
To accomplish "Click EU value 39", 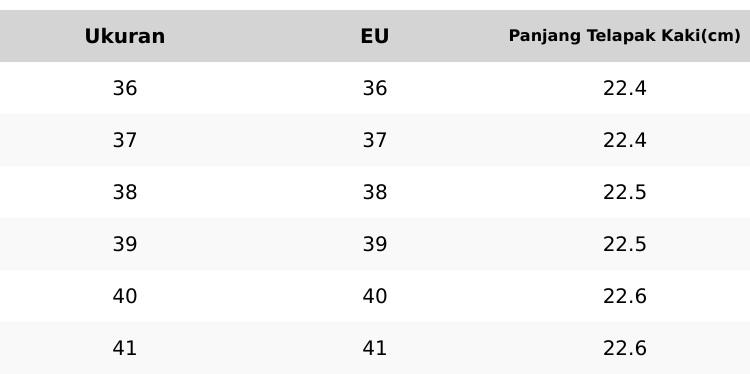I will 375,244.
